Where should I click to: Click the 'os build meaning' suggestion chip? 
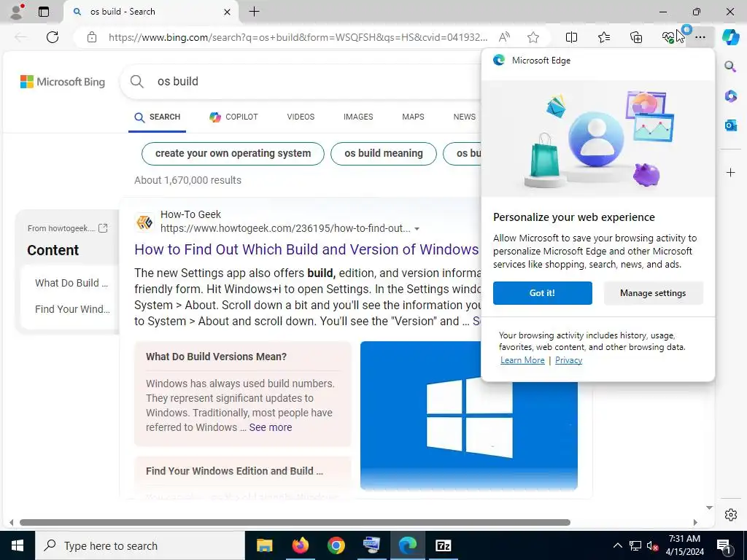pyautogui.click(x=384, y=153)
